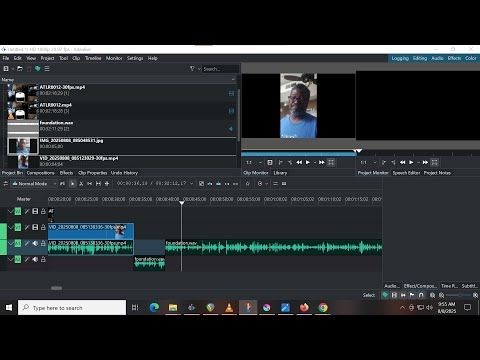Click the preview render icon in timeline toolbar
The image size is (480, 360).
pos(260,184)
